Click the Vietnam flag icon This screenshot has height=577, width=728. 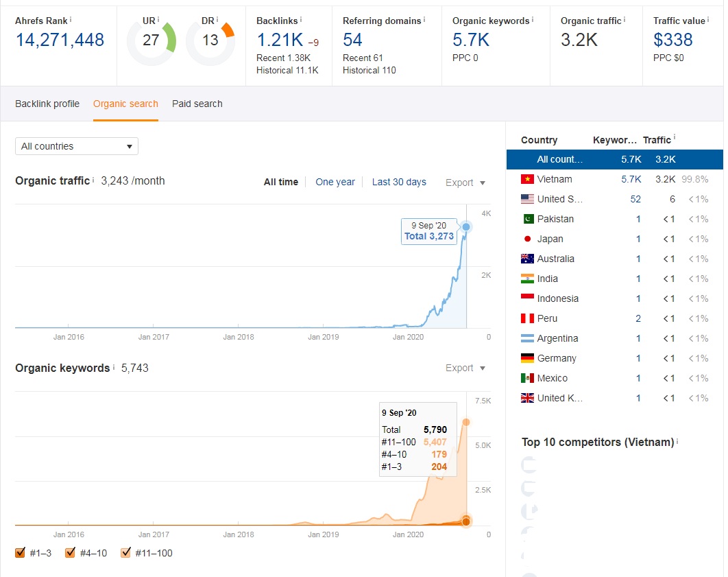tap(527, 179)
